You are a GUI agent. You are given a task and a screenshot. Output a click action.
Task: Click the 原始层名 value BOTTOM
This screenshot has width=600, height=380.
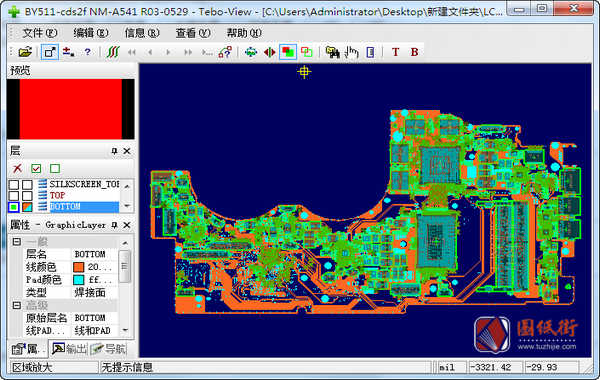[94, 318]
